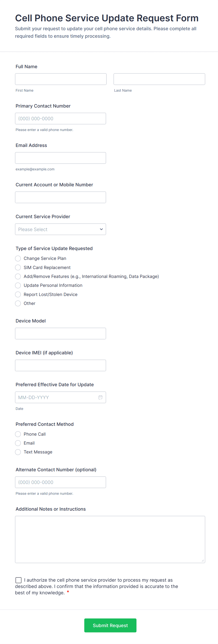
Task: Pick Update Personal Information option
Action: (18, 285)
